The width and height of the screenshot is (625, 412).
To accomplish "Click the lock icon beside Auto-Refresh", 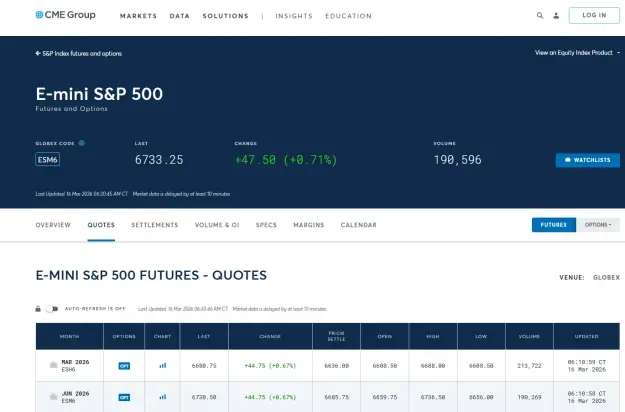I will [x=38, y=309].
